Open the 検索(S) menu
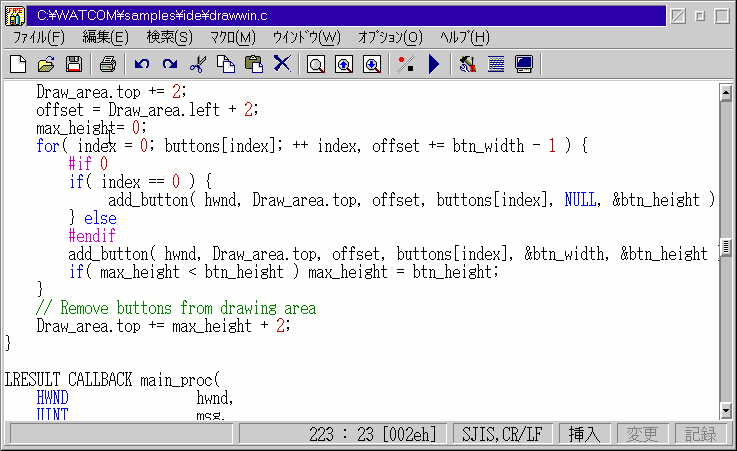This screenshot has width=737, height=451. click(x=169, y=37)
